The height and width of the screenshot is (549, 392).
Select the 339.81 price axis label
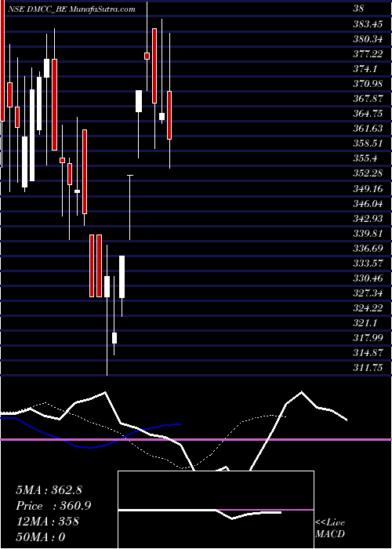pyautogui.click(x=368, y=234)
